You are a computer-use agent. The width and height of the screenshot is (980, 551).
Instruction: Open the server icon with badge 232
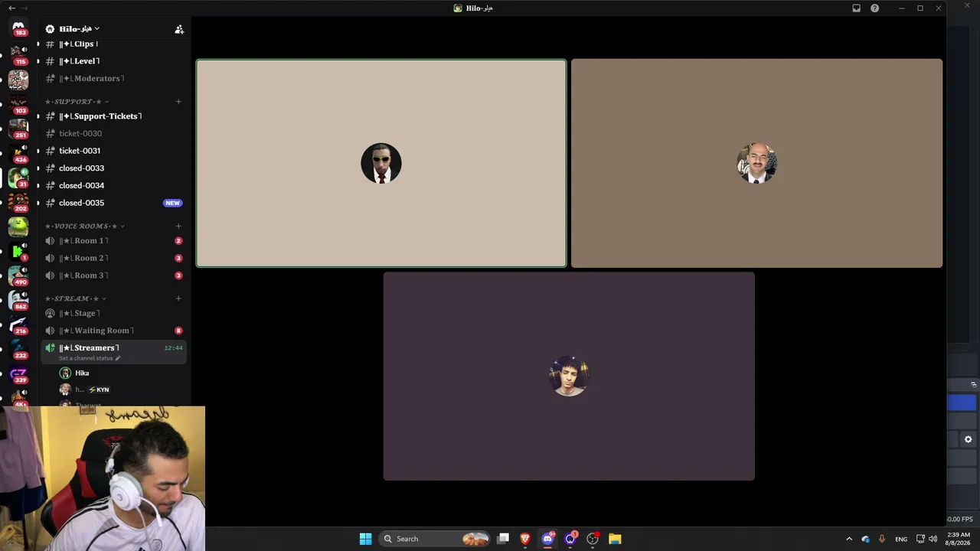tap(18, 348)
